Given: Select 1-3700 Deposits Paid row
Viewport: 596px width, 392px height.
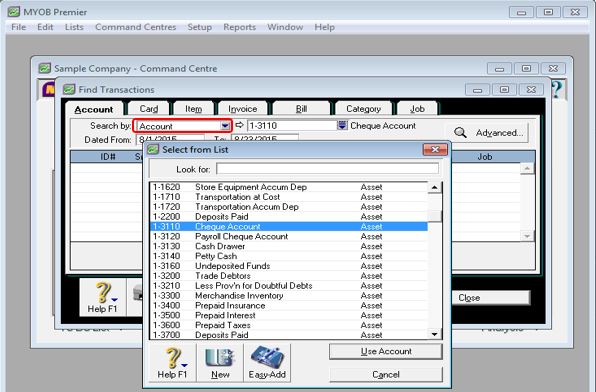Looking at the screenshot, I should point(289,335).
